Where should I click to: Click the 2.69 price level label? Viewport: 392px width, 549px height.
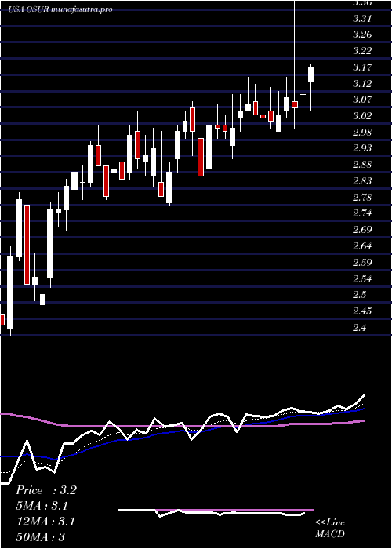362,230
